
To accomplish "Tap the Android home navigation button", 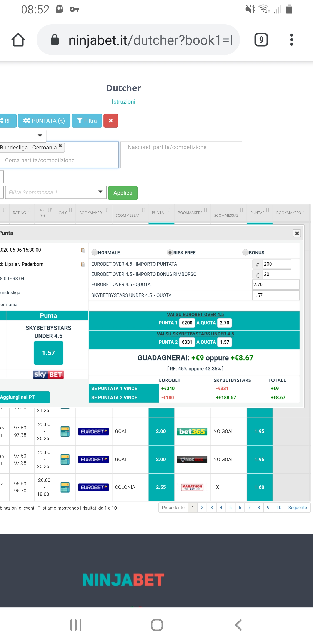I will (x=157, y=625).
